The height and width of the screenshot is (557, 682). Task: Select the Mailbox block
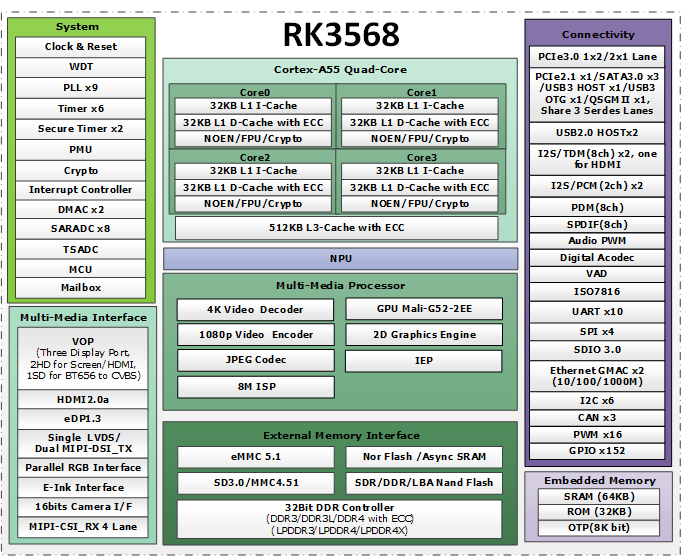(x=81, y=288)
